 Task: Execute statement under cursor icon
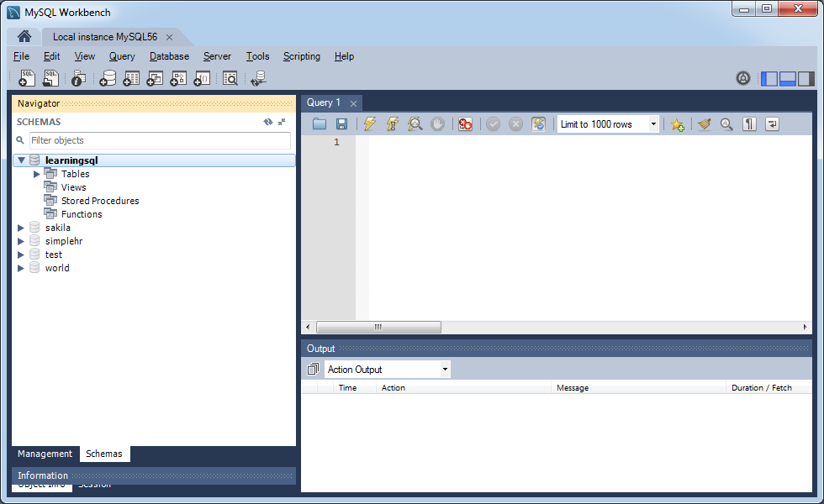[x=393, y=124]
